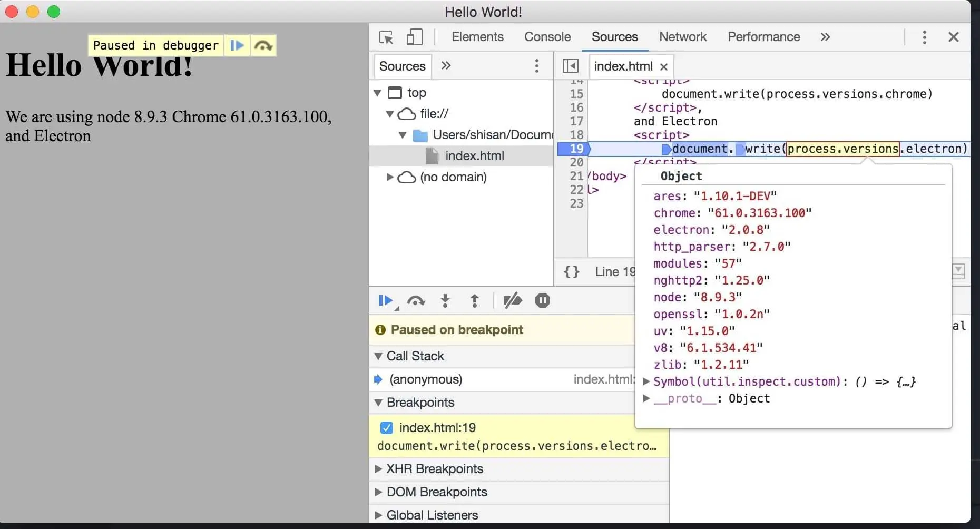The image size is (980, 529).
Task: Step over next function call icon
Action: point(416,301)
